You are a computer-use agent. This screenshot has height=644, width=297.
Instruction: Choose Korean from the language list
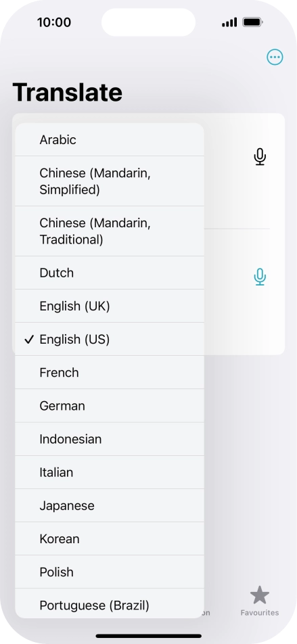[110, 539]
